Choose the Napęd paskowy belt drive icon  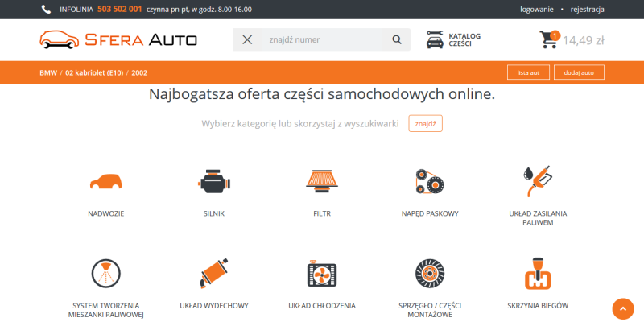pos(429,181)
